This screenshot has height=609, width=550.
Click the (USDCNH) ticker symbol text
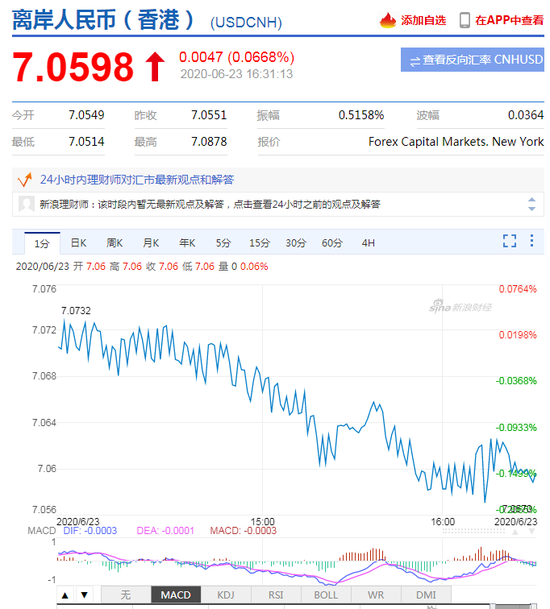click(246, 23)
